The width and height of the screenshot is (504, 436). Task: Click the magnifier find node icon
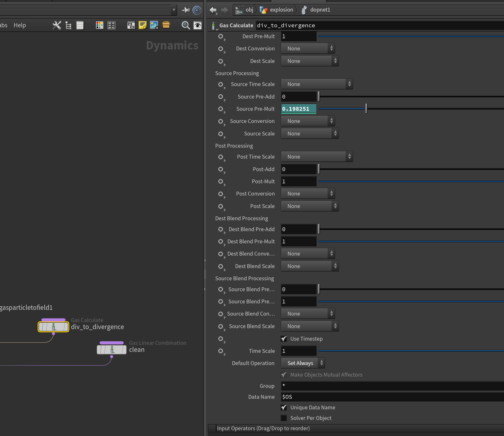pyautogui.click(x=186, y=25)
